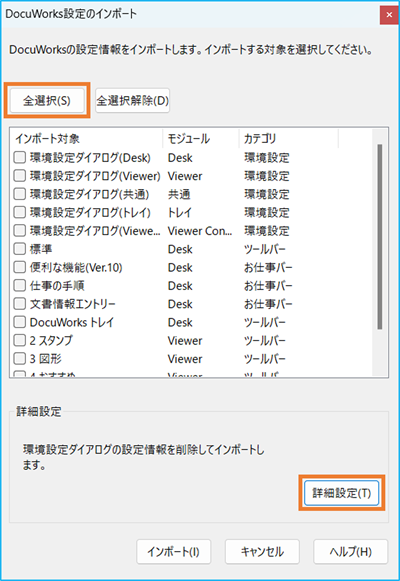Select the 環境設定ダイアログ(トレイ) row text

90,212
